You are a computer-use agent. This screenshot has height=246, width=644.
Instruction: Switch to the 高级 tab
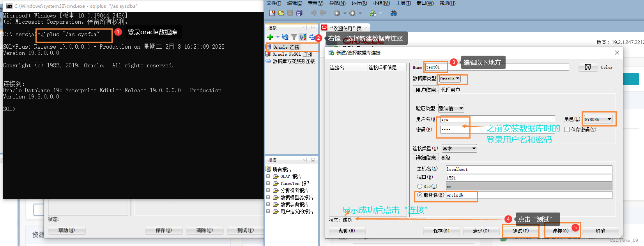tap(445, 158)
